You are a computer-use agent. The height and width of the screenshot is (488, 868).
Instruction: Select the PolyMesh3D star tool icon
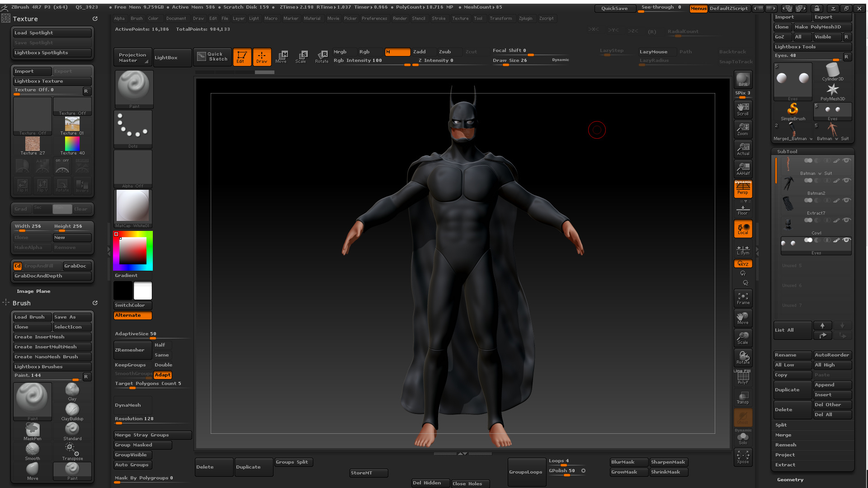(832, 91)
